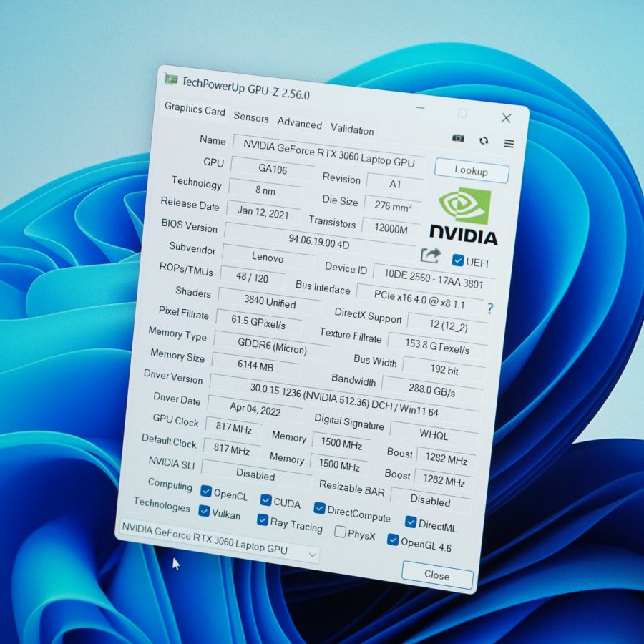This screenshot has height=644, width=644.
Task: Click the Pixel Fillrate value 61.5 GPixel/s
Action: click(x=258, y=322)
